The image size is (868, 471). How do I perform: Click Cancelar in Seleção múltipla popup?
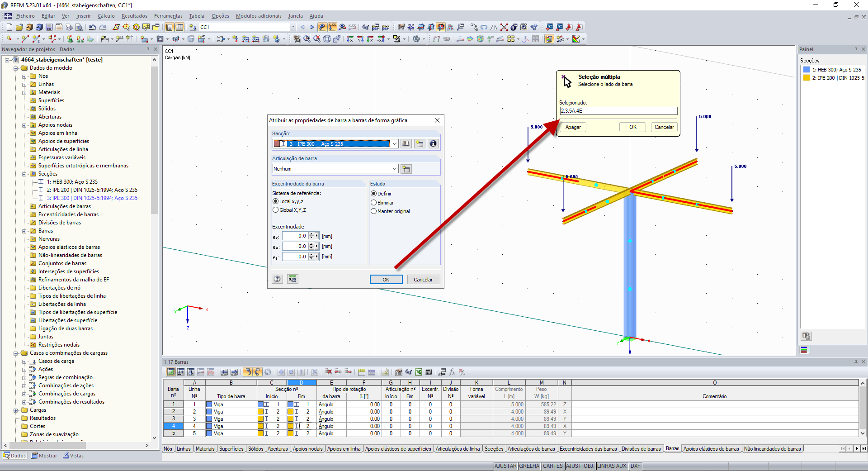point(664,127)
